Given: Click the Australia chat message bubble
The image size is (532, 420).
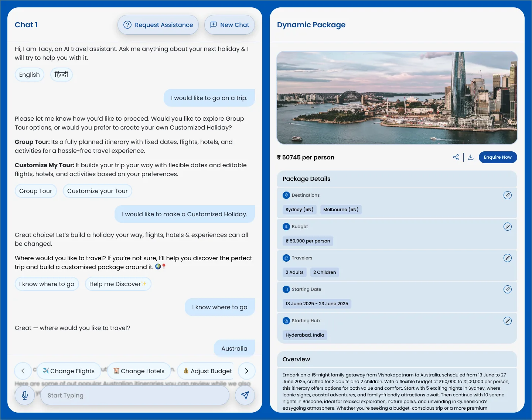Looking at the screenshot, I should tap(234, 348).
